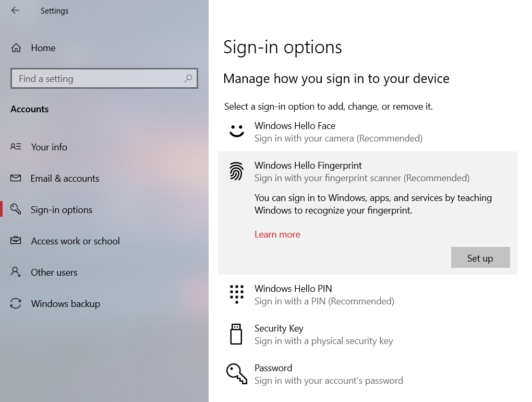532x402 pixels.
Task: Click the "Sign-in options" page heading
Action: coord(283,47)
